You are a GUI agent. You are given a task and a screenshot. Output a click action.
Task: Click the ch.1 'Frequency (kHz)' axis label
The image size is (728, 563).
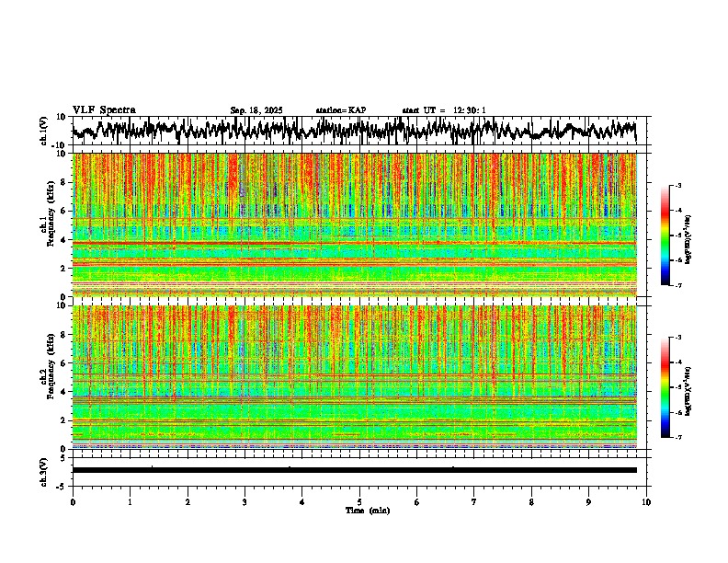click(x=51, y=214)
